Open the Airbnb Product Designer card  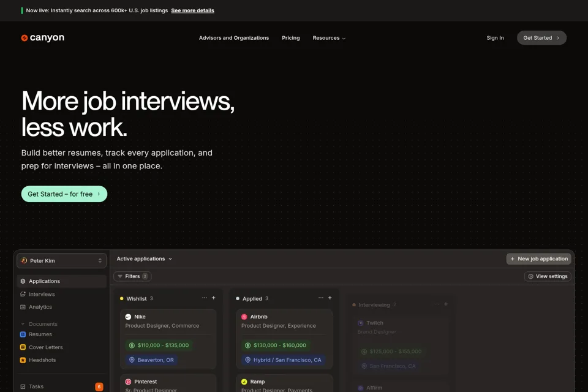[284, 339]
